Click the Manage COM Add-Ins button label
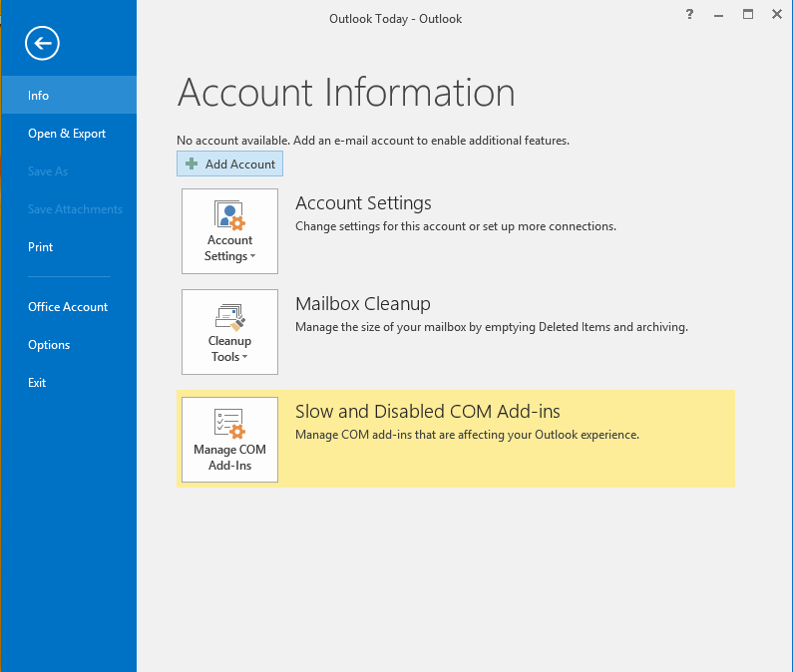The height and width of the screenshot is (672, 793). coord(229,458)
